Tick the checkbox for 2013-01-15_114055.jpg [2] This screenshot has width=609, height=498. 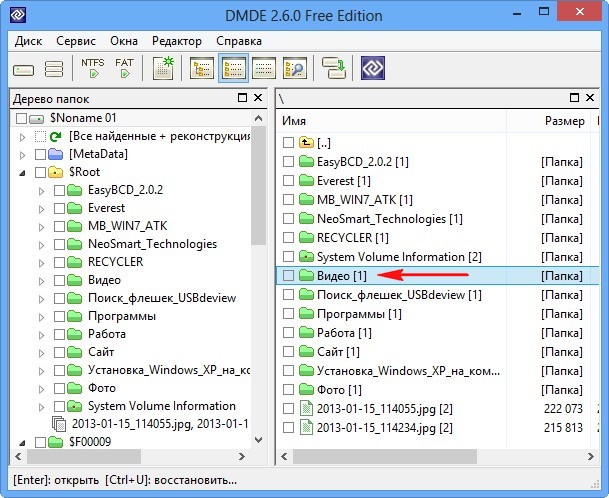(x=288, y=408)
